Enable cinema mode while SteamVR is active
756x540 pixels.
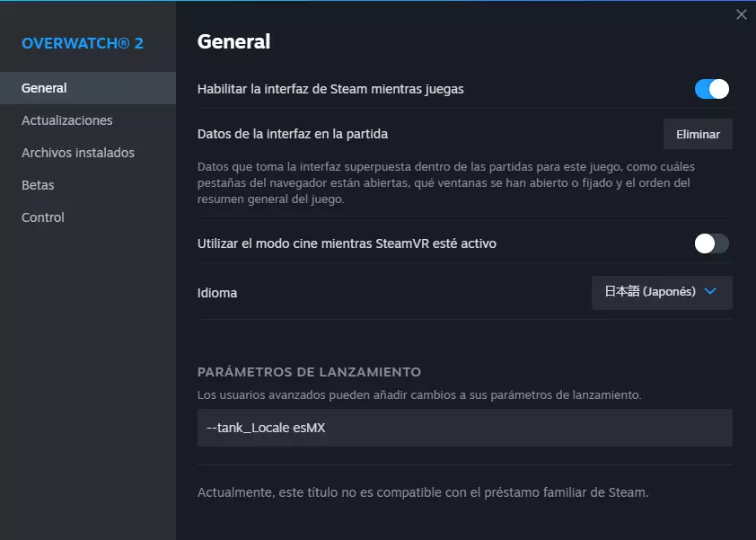click(x=711, y=243)
